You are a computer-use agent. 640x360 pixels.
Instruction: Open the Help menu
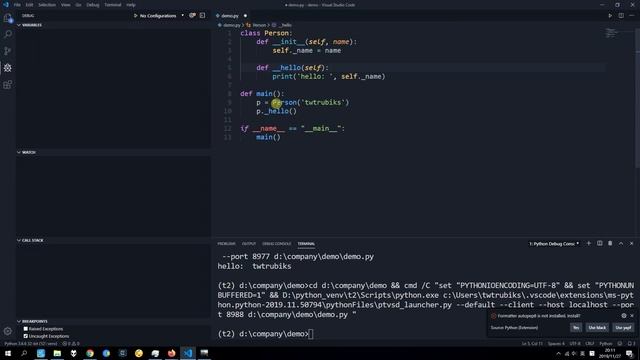(131, 5)
